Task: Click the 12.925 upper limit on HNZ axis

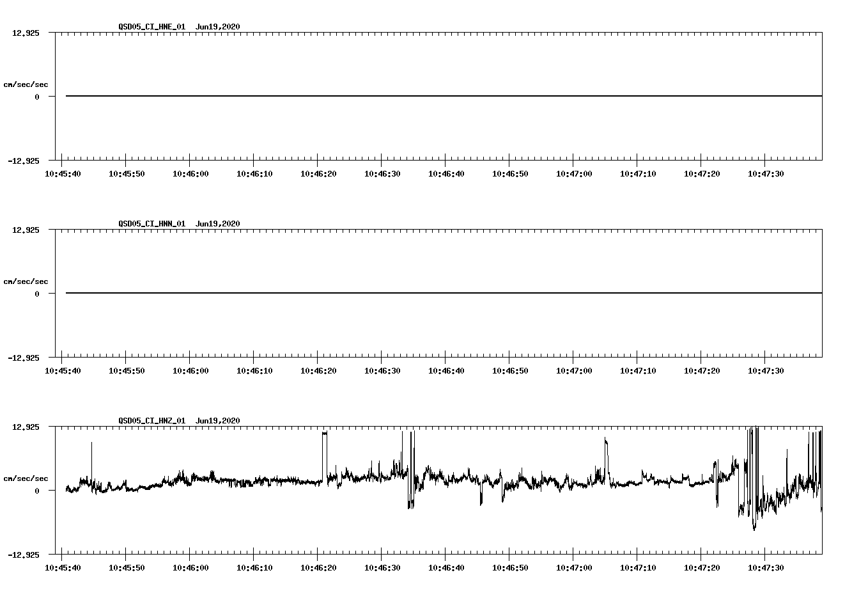Action: click(26, 427)
